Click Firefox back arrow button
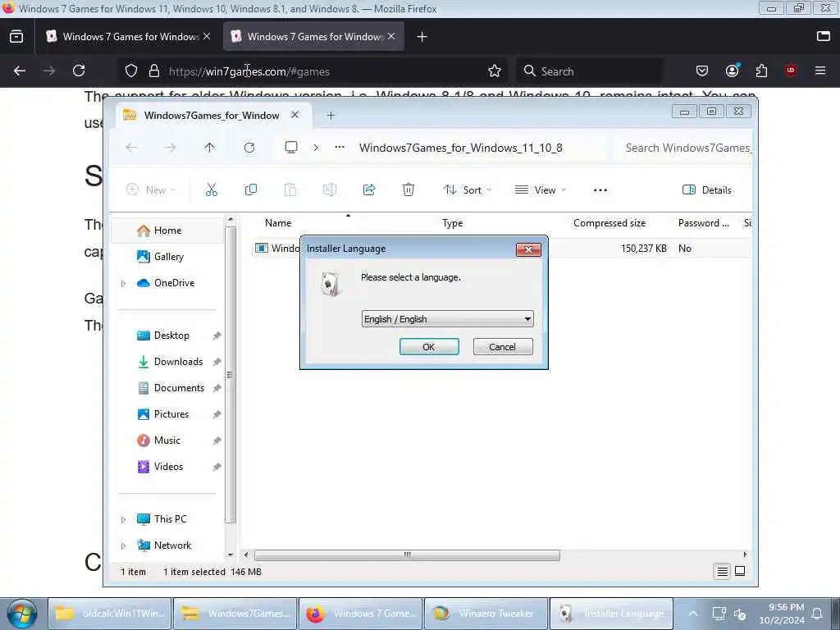Viewport: 840px width, 630px height. pos(20,71)
